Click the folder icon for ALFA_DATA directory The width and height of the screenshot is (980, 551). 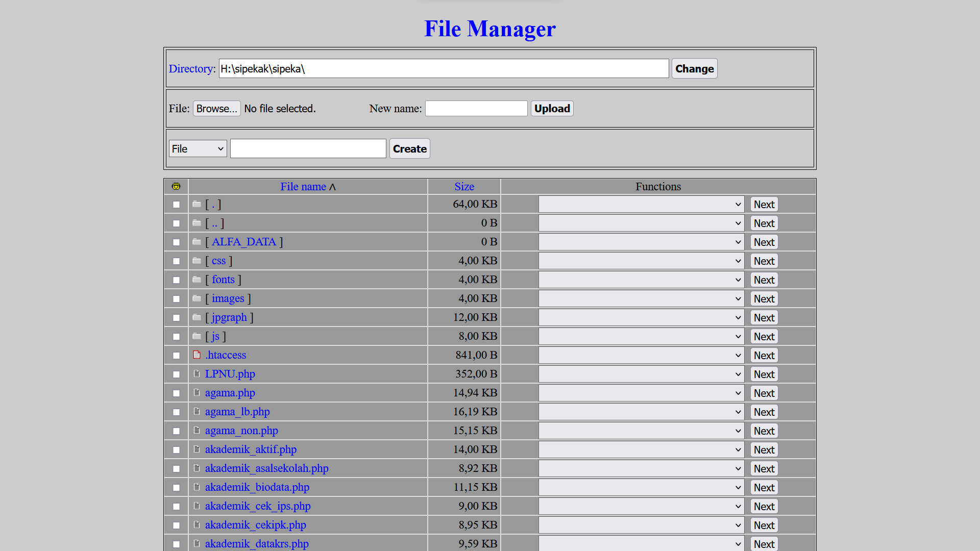point(196,241)
